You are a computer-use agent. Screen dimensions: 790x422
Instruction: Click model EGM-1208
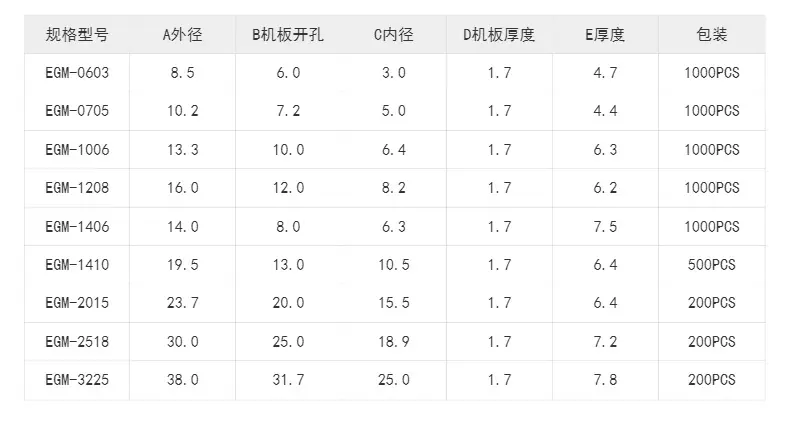point(77,188)
